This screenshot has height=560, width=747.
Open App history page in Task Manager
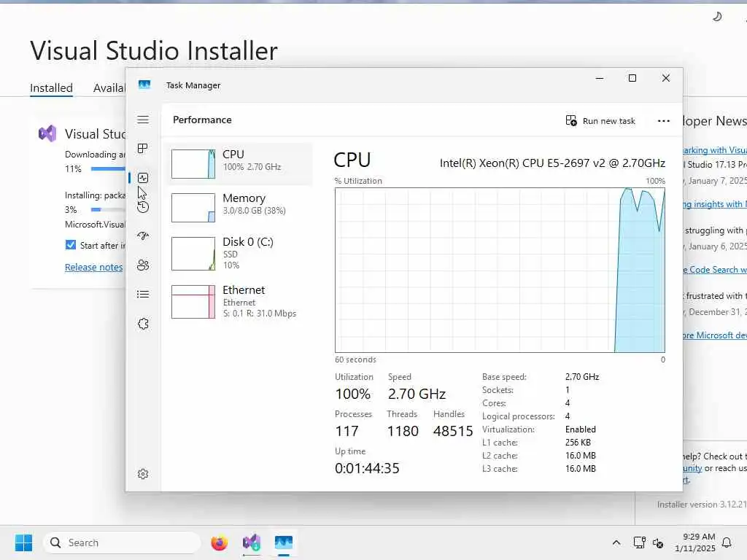[x=143, y=207]
